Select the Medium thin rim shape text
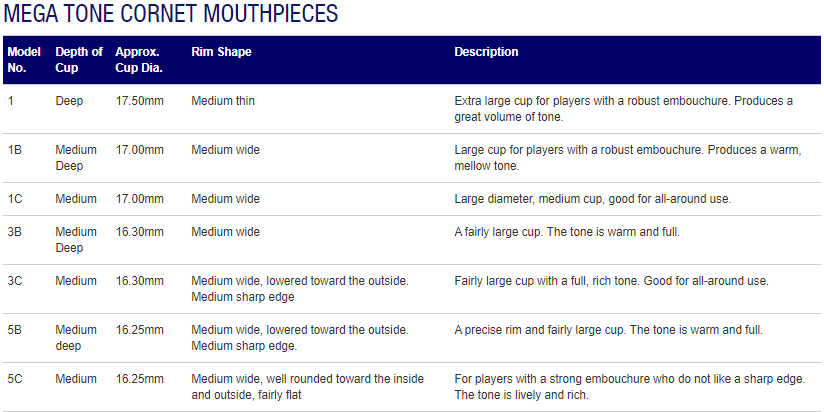 click(x=223, y=101)
